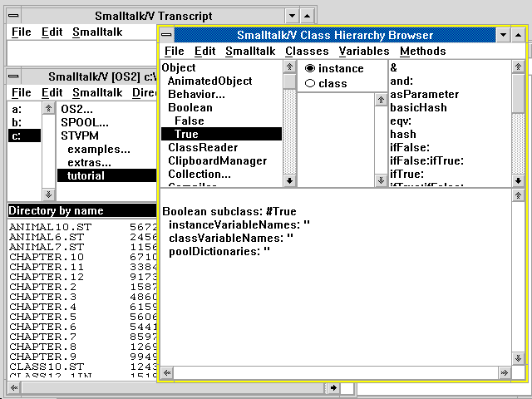Click the class list scrollbar thumb
The image size is (532, 399).
pyautogui.click(x=289, y=81)
